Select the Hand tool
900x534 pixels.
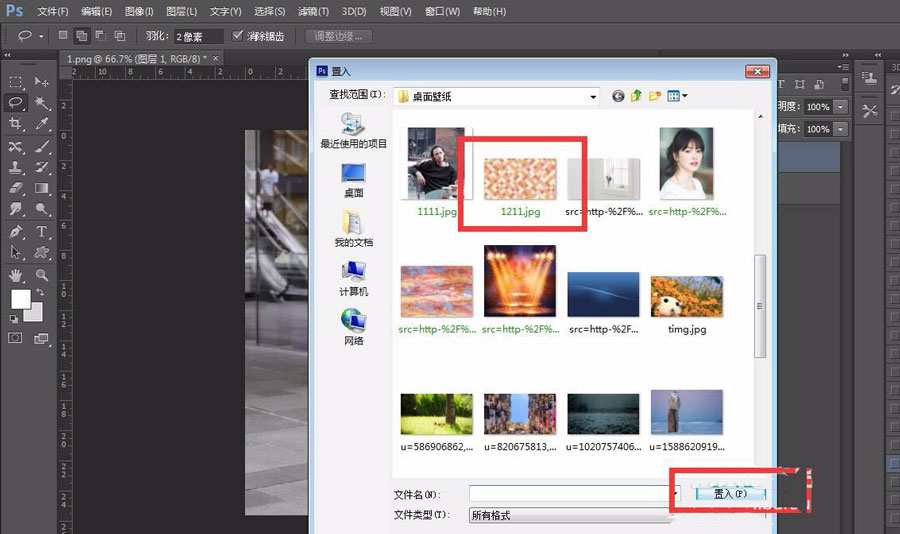coord(15,275)
